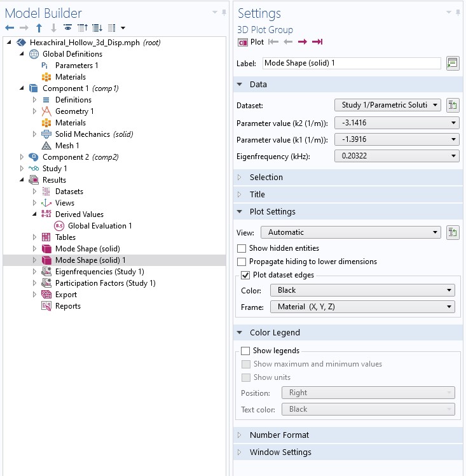Open the Frame dropdown showing Material (X, Y, Z)
466x476 pixels.
[362, 307]
